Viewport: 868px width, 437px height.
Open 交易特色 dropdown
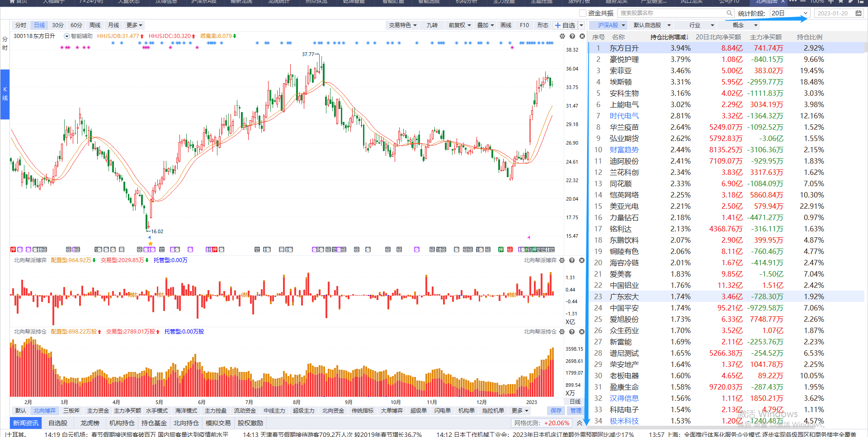(x=403, y=25)
